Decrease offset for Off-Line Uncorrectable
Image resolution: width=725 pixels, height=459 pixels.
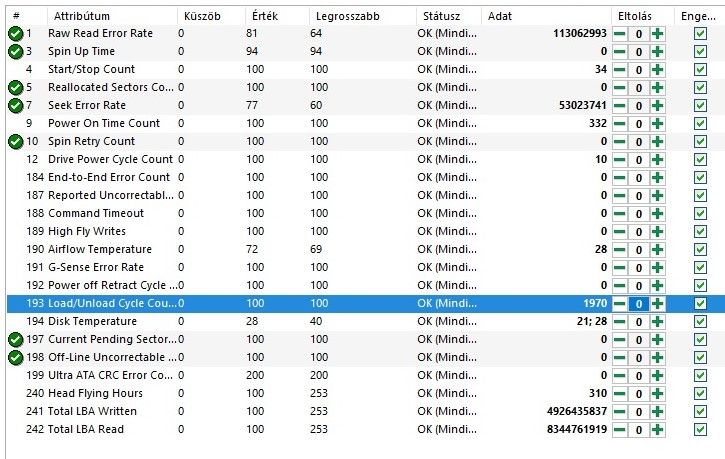[x=620, y=358]
